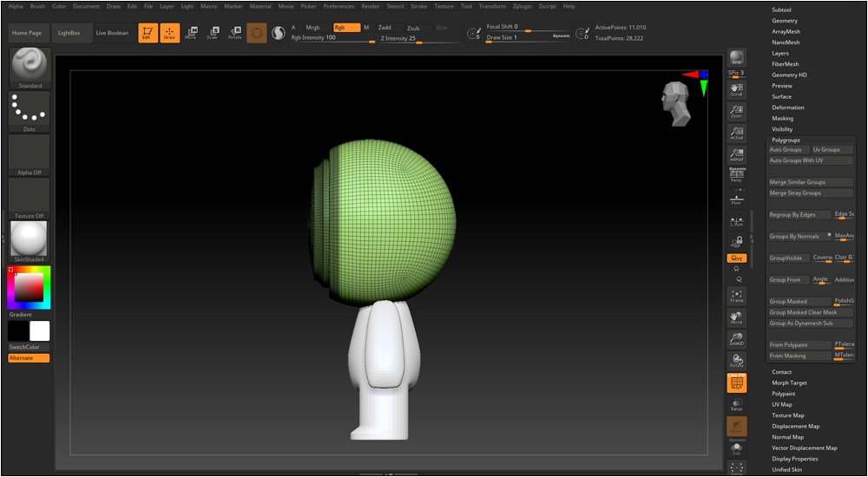Open the Stroke menu
The image size is (868, 477).
(x=418, y=6)
